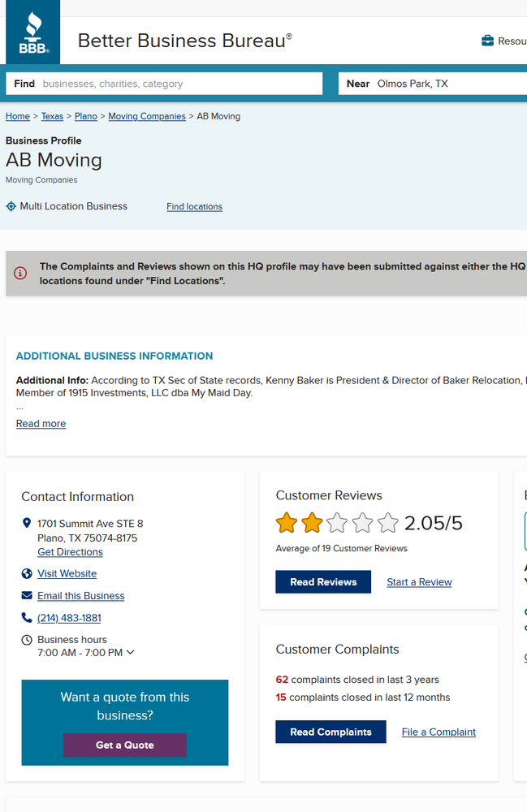Call the (214) 483-1881 phone link
The height and width of the screenshot is (812, 527).
coord(69,618)
